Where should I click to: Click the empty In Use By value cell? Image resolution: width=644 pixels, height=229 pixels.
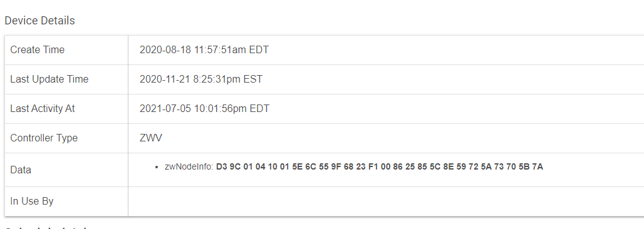[x=386, y=201]
